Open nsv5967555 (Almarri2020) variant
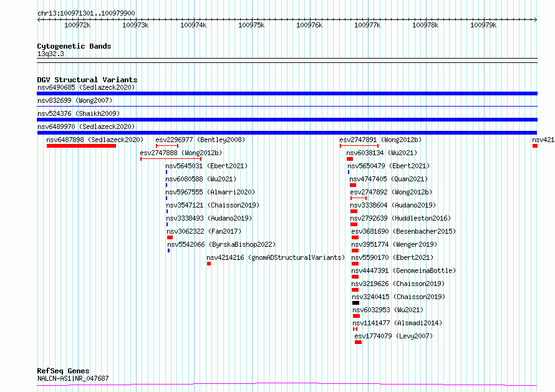This screenshot has width=555, height=392. coord(210,192)
